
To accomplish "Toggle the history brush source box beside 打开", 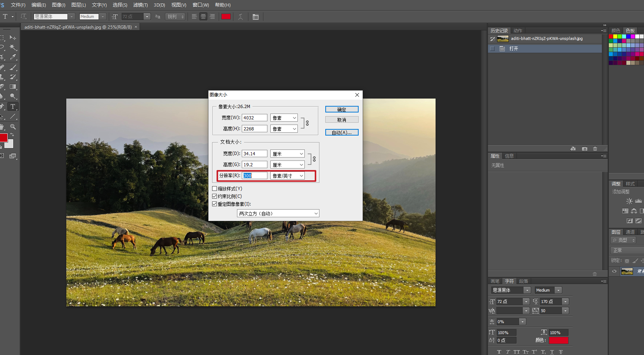I will click(492, 49).
